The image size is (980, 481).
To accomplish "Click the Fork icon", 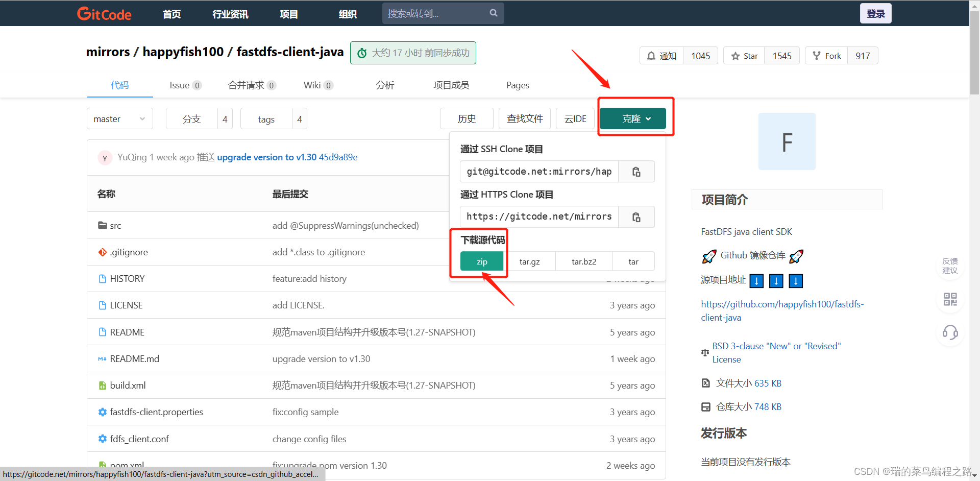I will tap(817, 56).
